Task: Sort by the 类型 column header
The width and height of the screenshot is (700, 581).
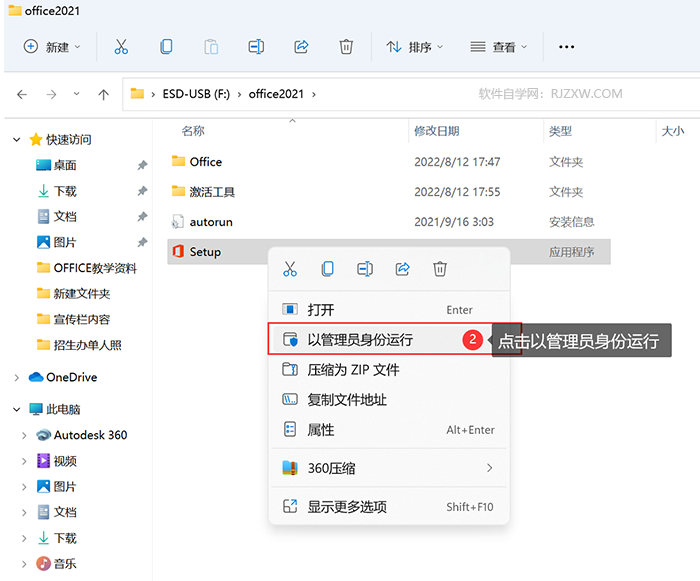Action: 560,131
